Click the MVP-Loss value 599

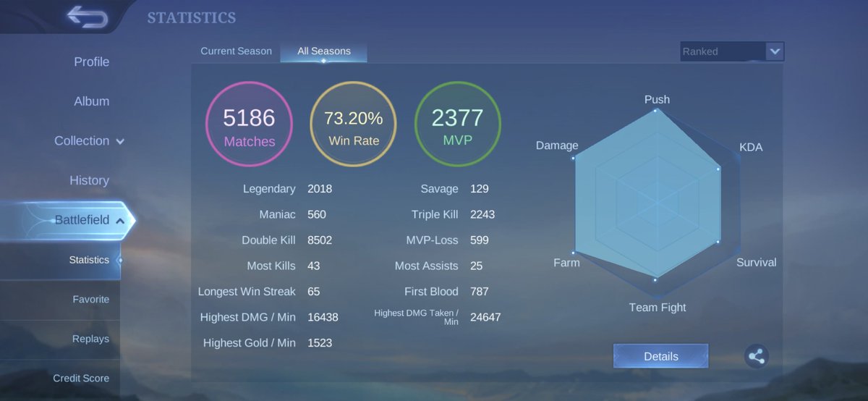480,240
